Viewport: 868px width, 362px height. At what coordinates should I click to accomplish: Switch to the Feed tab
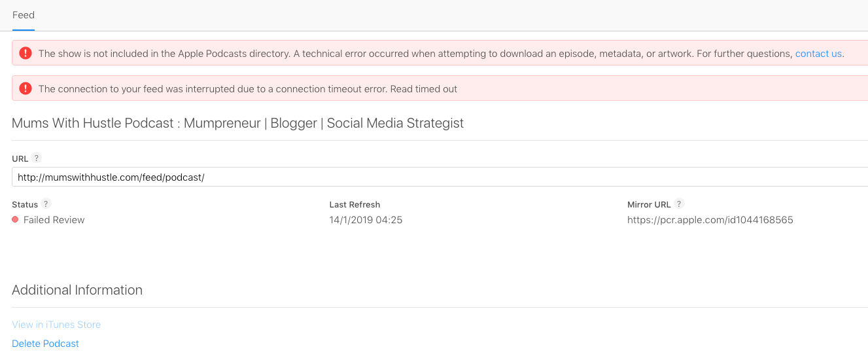(24, 15)
